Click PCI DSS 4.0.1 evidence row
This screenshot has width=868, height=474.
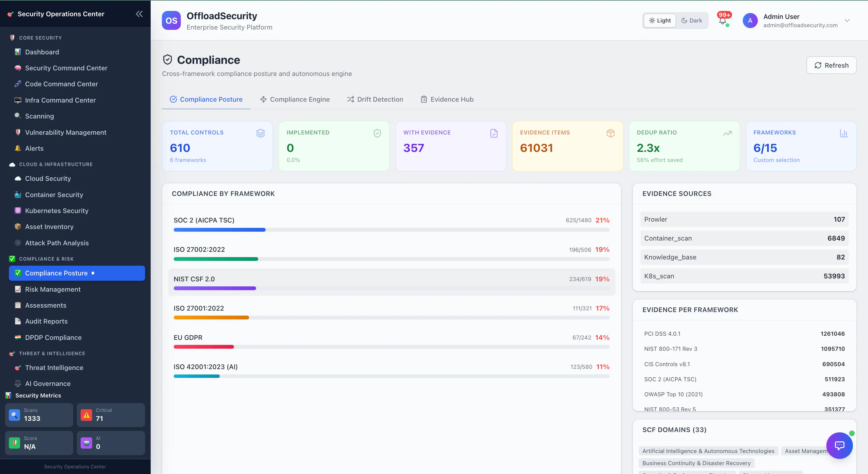click(x=744, y=334)
